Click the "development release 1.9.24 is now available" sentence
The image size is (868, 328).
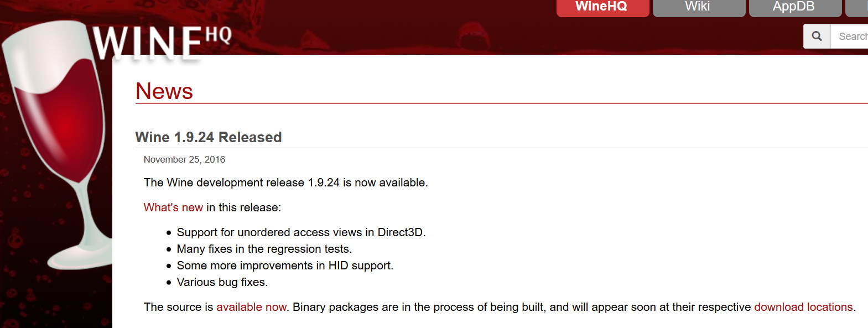tap(285, 183)
